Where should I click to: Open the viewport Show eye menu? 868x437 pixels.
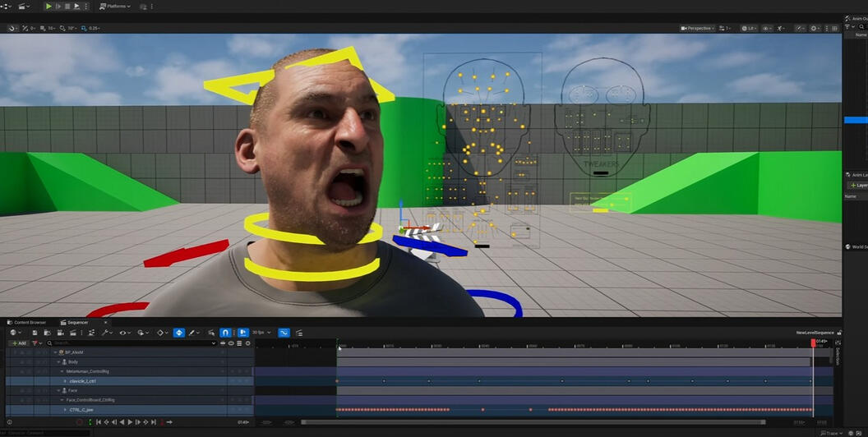(767, 28)
